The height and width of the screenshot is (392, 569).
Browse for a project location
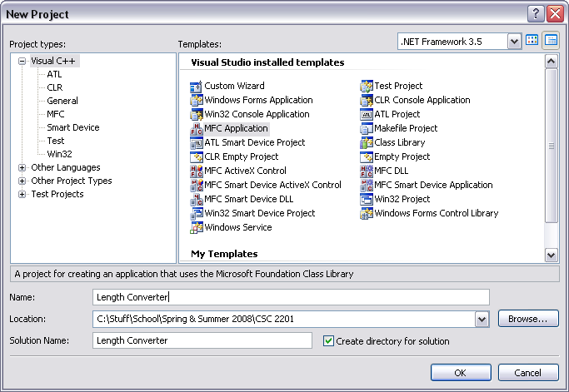click(528, 319)
